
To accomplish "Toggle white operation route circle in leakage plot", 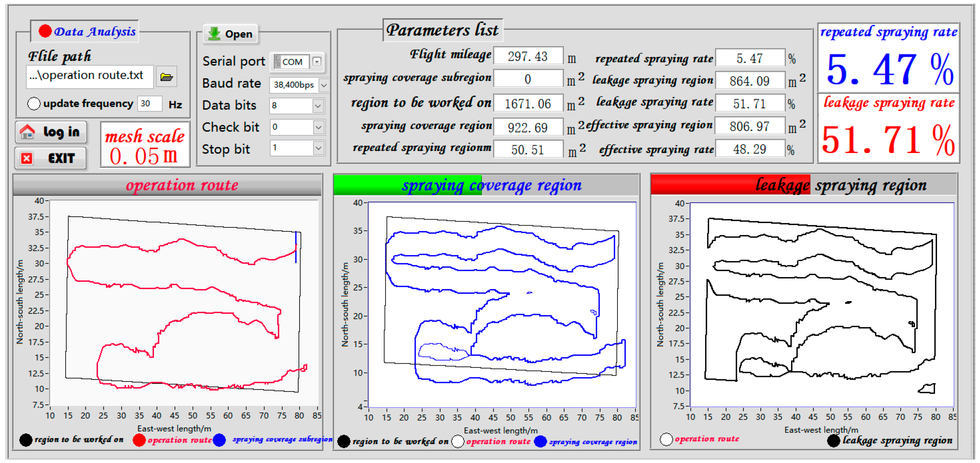I will pyautogui.click(x=666, y=439).
